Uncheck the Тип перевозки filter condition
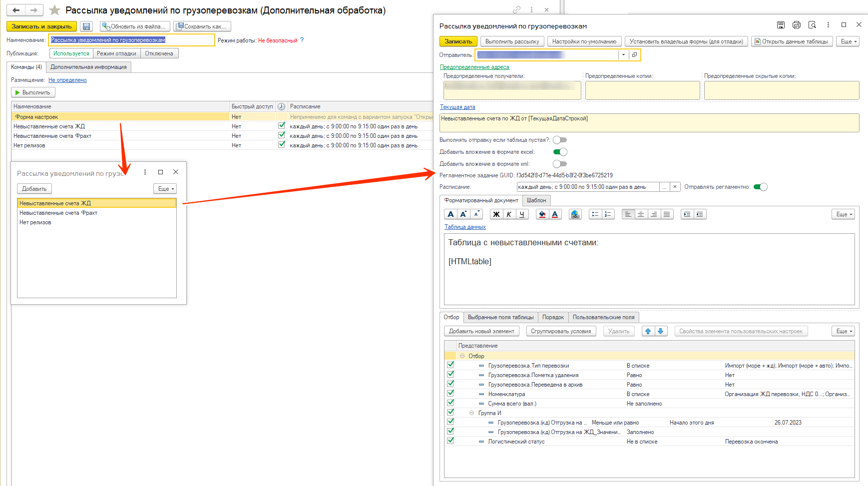The image size is (868, 486). (450, 365)
